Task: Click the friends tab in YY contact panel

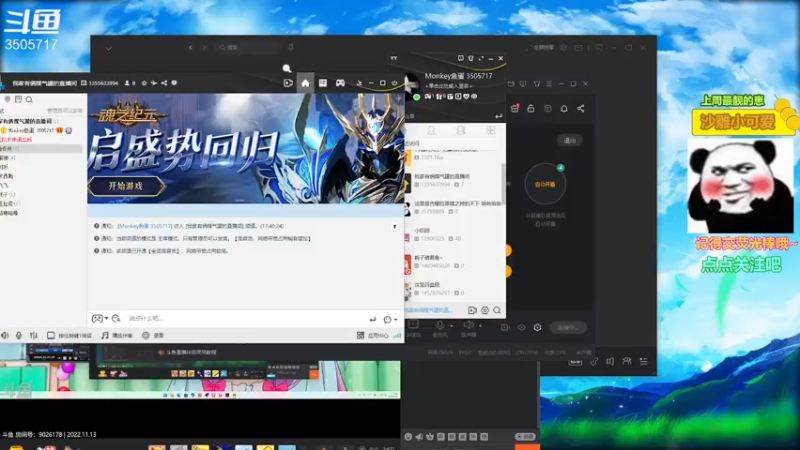Action: click(x=431, y=131)
